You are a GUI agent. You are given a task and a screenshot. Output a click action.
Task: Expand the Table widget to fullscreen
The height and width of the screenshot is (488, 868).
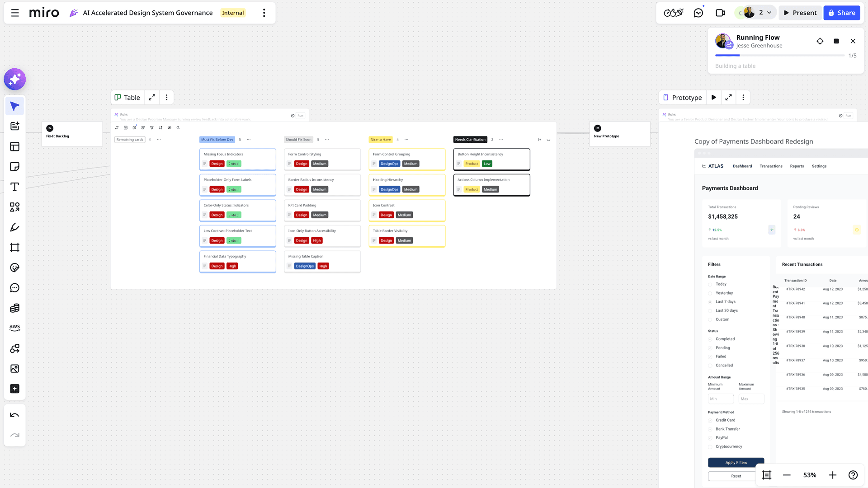152,98
